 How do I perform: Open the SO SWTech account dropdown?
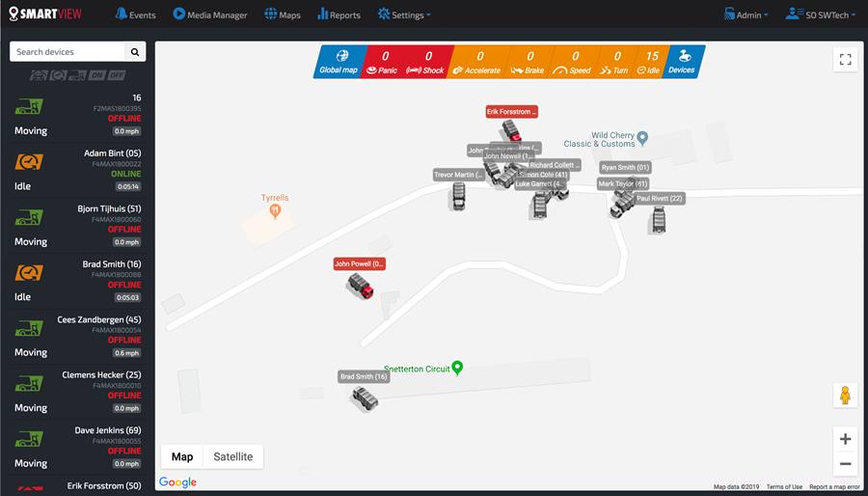coord(821,14)
